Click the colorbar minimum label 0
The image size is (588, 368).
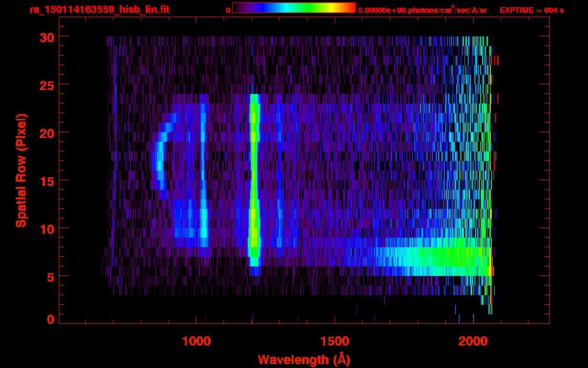(228, 10)
